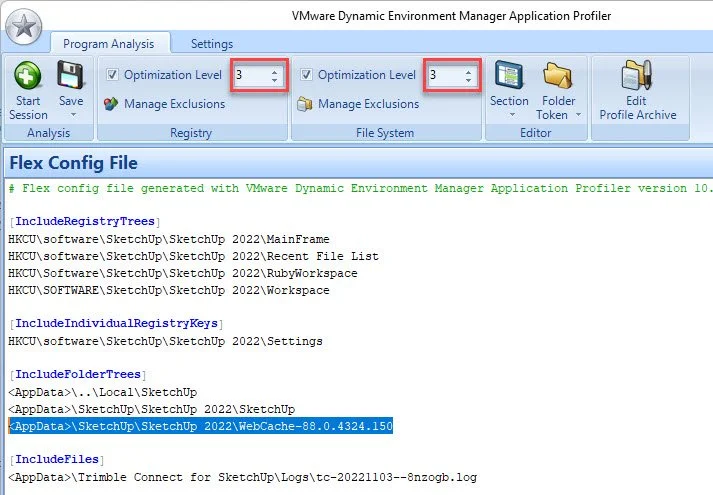This screenshot has height=495, width=713.
Task: Click the star application menu orb
Action: (24, 27)
